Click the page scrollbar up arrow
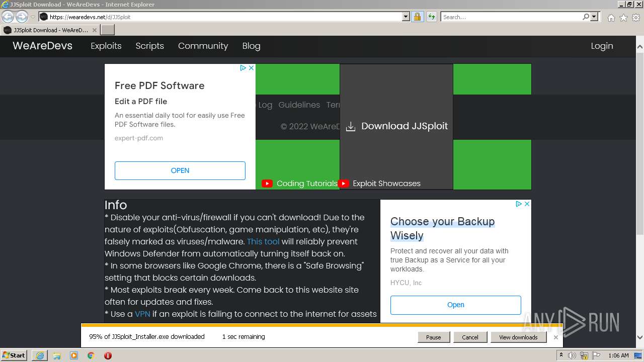This screenshot has width=644, height=362. [x=640, y=46]
